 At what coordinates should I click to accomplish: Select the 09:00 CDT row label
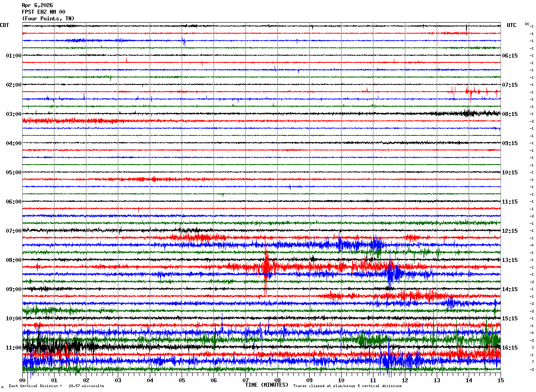pyautogui.click(x=14, y=289)
